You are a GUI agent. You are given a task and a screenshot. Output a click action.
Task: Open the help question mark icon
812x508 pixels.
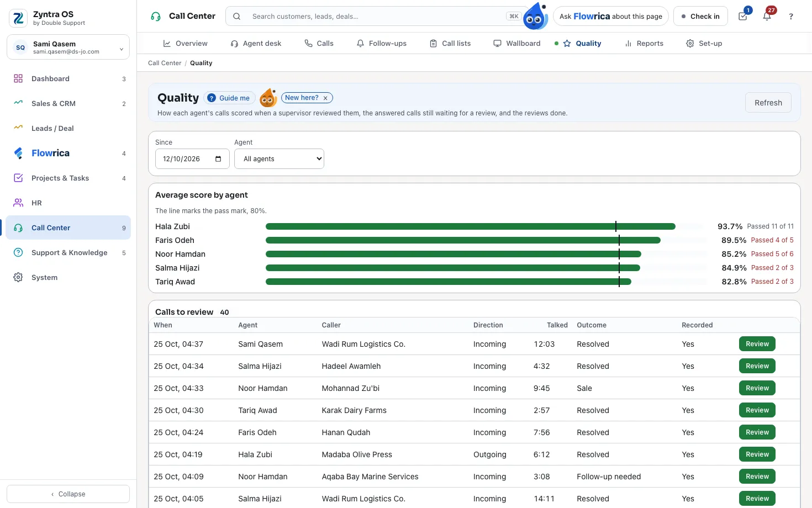click(x=791, y=17)
